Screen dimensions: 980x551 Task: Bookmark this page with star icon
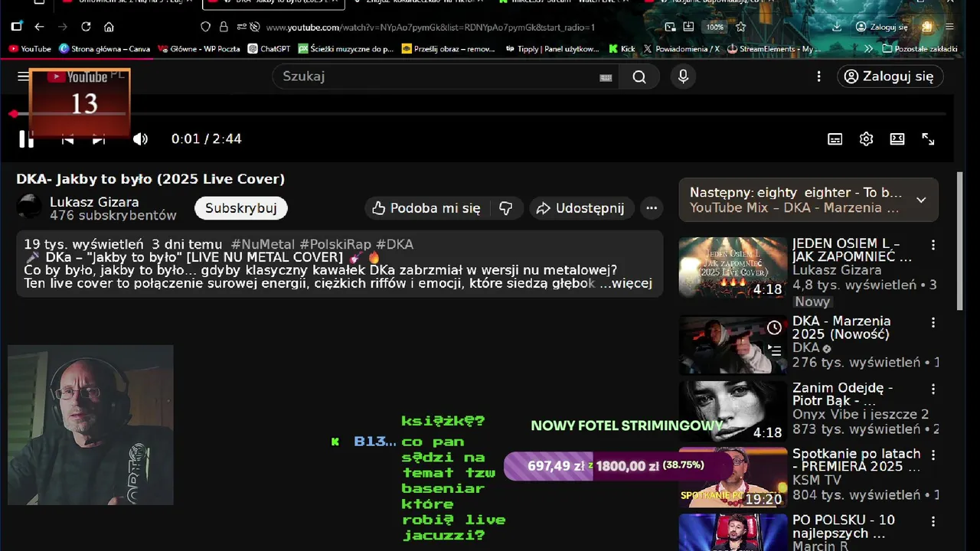(x=740, y=27)
